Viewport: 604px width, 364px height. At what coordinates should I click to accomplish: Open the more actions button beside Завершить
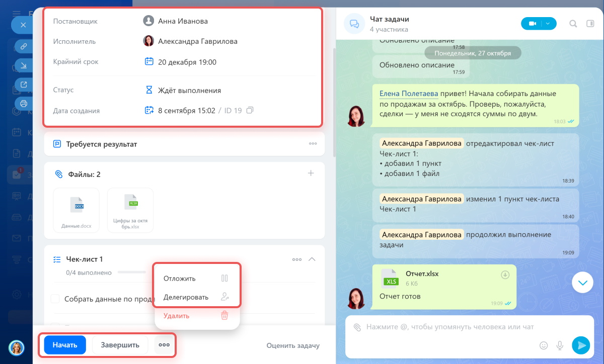[164, 345]
